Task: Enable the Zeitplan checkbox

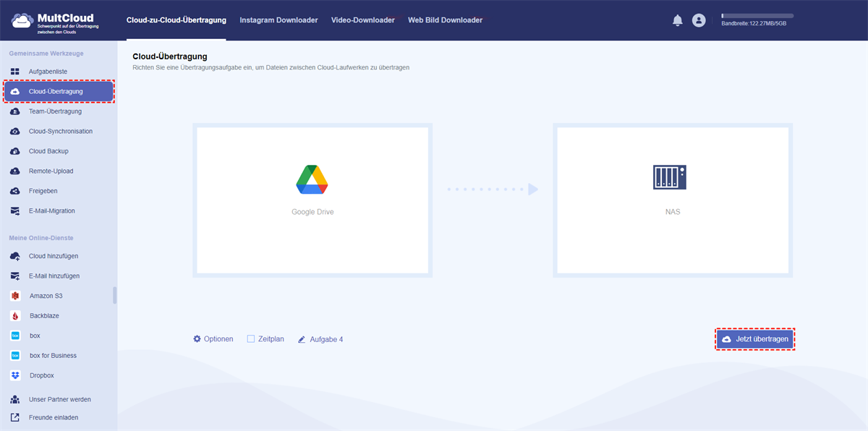Action: point(251,338)
